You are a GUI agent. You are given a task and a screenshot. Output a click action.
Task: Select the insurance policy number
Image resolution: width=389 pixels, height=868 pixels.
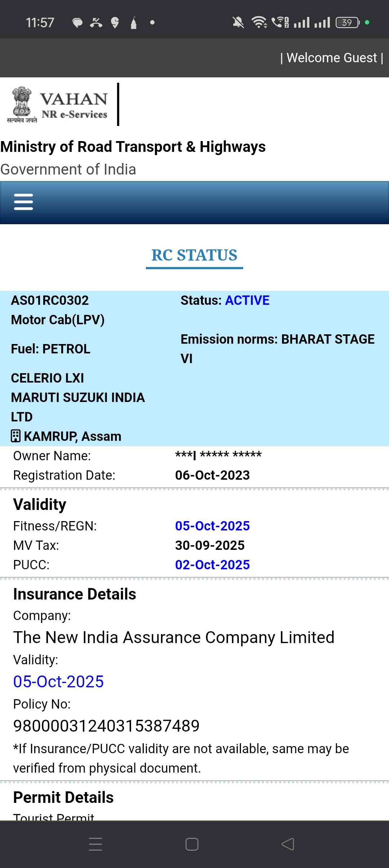point(106,726)
